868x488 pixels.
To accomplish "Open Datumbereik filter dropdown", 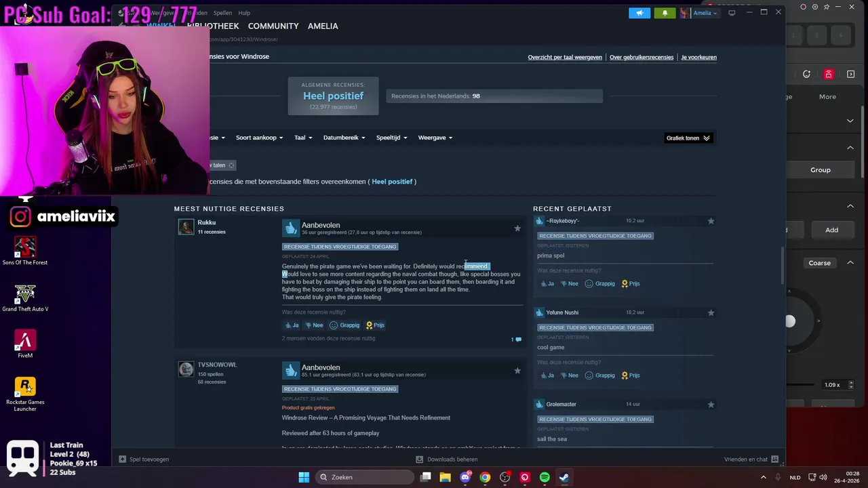I will point(344,138).
